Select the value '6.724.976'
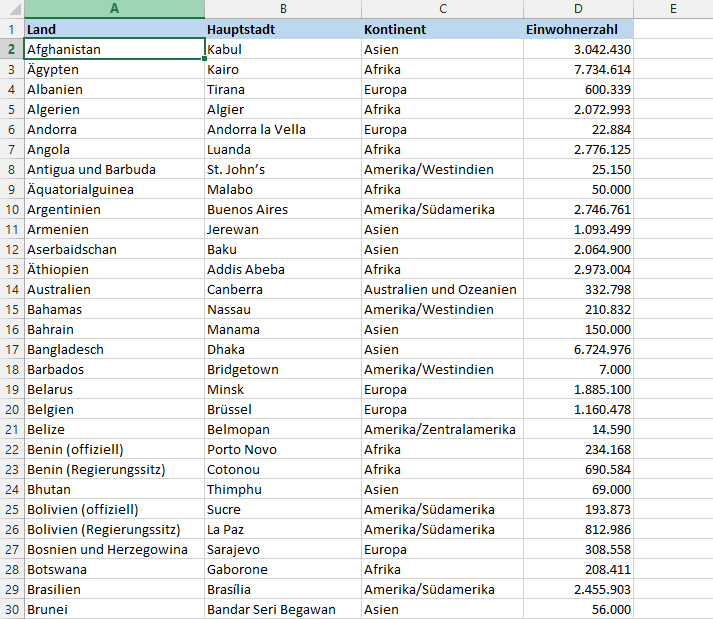This screenshot has width=713, height=619. [x=578, y=349]
